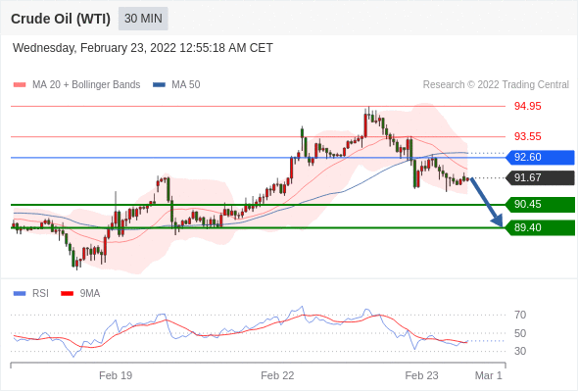Image resolution: width=578 pixels, height=392 pixels.
Task: Click the date and time stamp text
Action: (143, 48)
